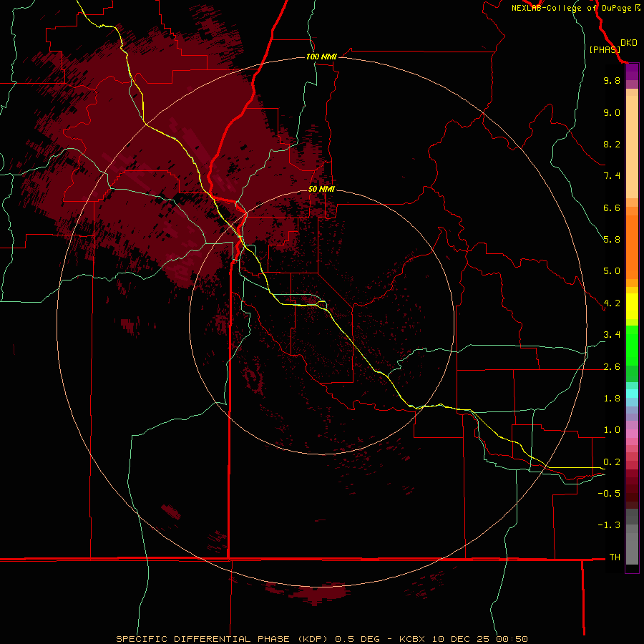Select the -0.5 scale value

[609, 494]
